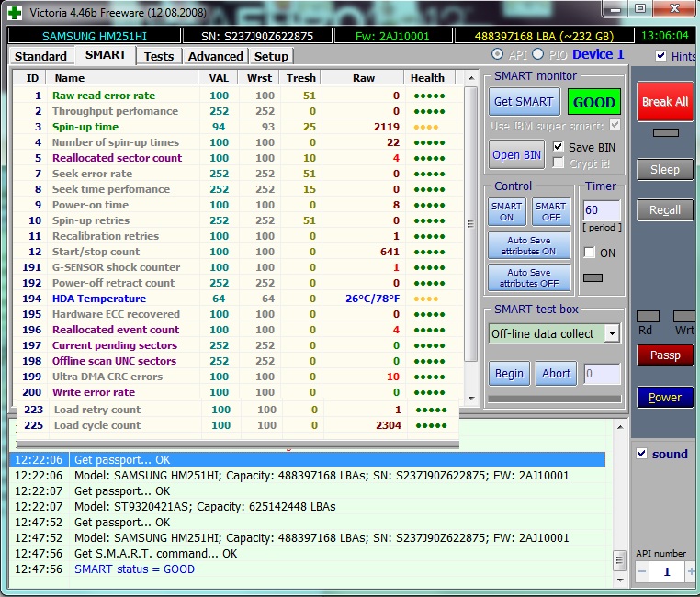Click the SMART table scrollbar thumb
Image resolution: width=700 pixels, height=597 pixels.
(470, 223)
